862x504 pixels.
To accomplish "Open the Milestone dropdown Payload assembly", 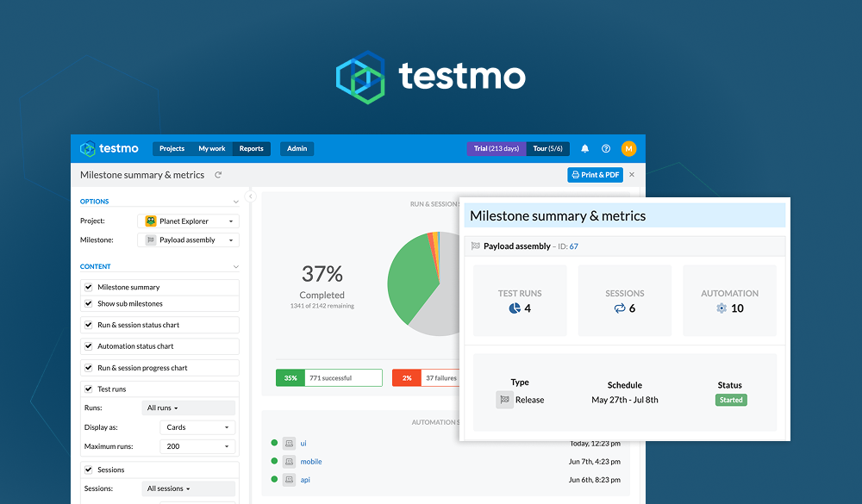I will pyautogui.click(x=188, y=240).
